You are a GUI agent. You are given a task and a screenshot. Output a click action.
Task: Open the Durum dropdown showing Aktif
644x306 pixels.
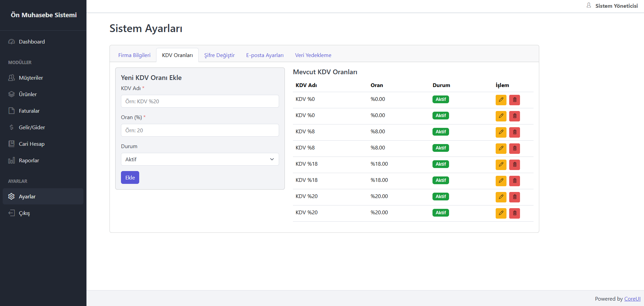coord(200,159)
